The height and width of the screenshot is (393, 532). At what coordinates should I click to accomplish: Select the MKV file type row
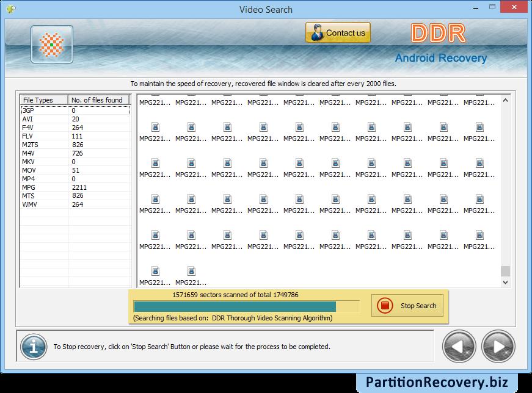75,162
